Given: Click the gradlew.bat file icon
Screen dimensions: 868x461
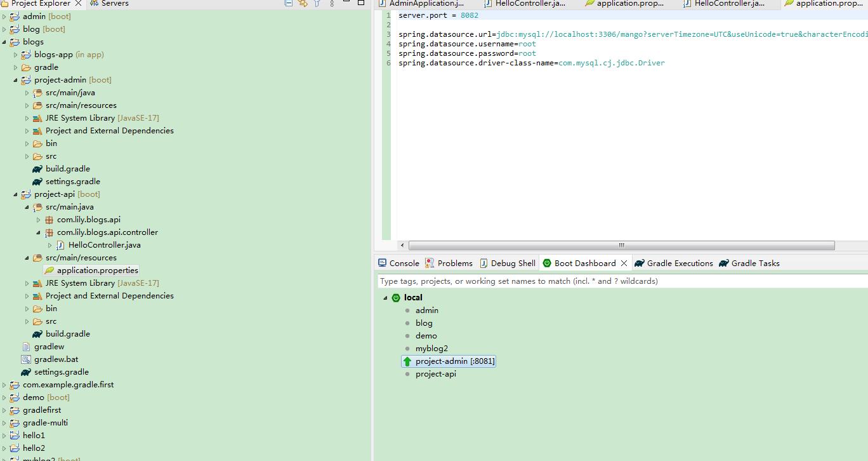Looking at the screenshot, I should pyautogui.click(x=26, y=359).
